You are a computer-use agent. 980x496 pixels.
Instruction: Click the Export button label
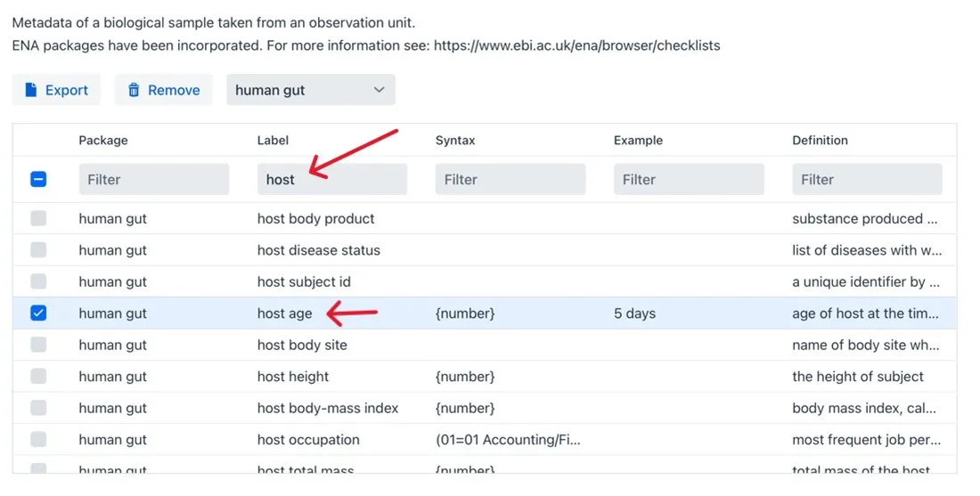[x=66, y=90]
